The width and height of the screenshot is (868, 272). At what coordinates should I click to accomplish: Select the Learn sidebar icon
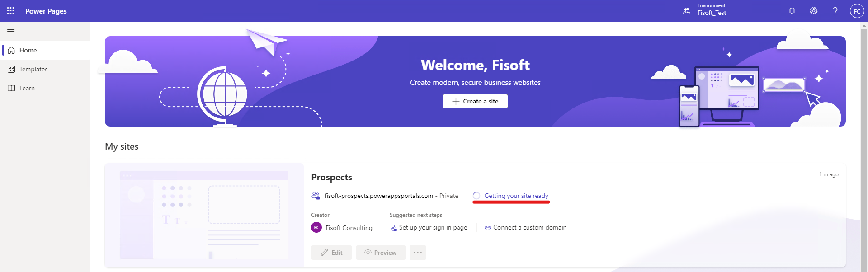[x=11, y=88]
